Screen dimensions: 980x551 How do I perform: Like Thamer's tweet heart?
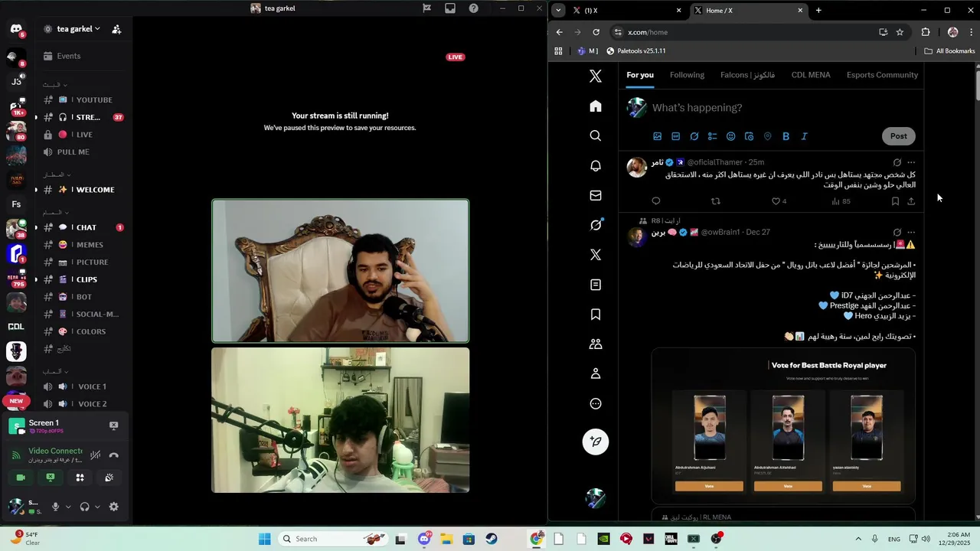click(776, 201)
